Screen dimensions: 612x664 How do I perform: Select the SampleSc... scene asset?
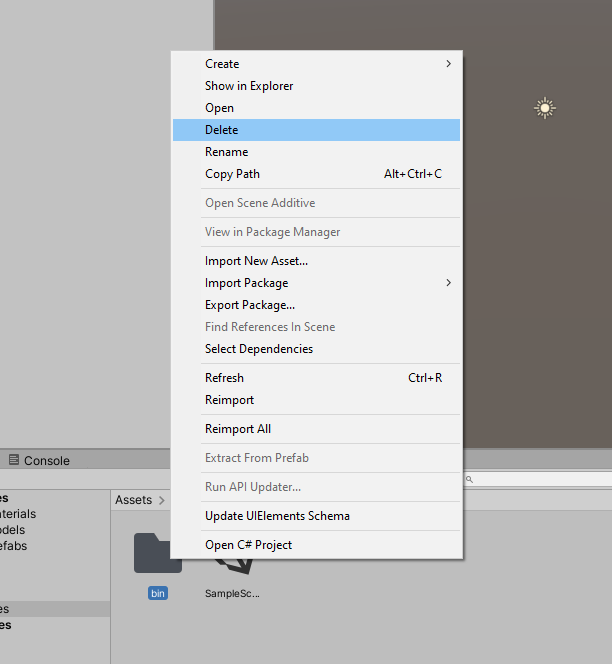coord(233,578)
